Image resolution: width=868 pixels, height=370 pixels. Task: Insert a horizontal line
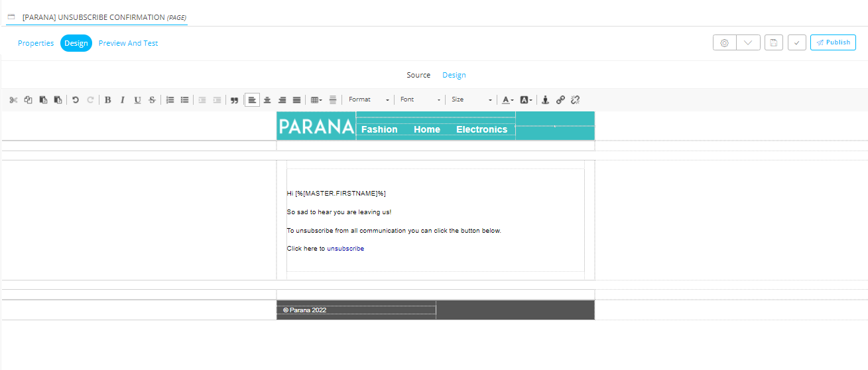click(x=333, y=100)
